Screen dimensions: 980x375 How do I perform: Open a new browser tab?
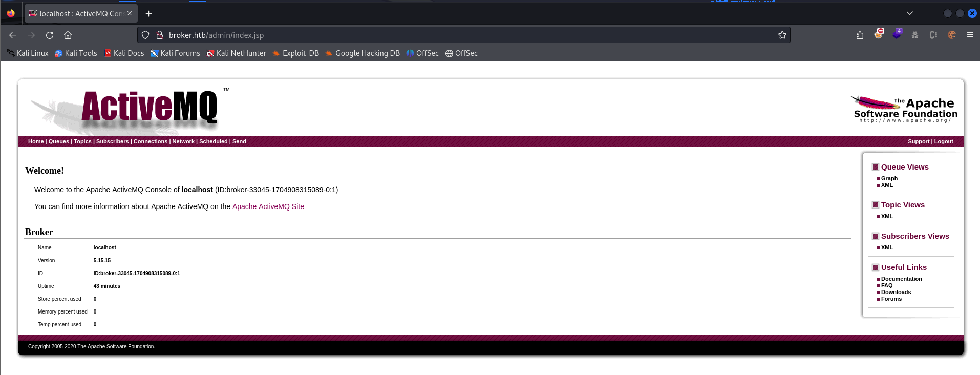148,13
